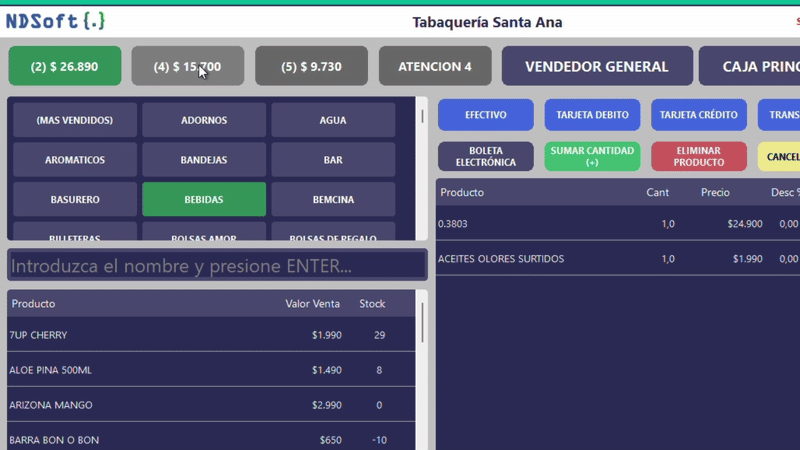Select the ATENCION 4 tab
The height and width of the screenshot is (450, 800).
435,66
